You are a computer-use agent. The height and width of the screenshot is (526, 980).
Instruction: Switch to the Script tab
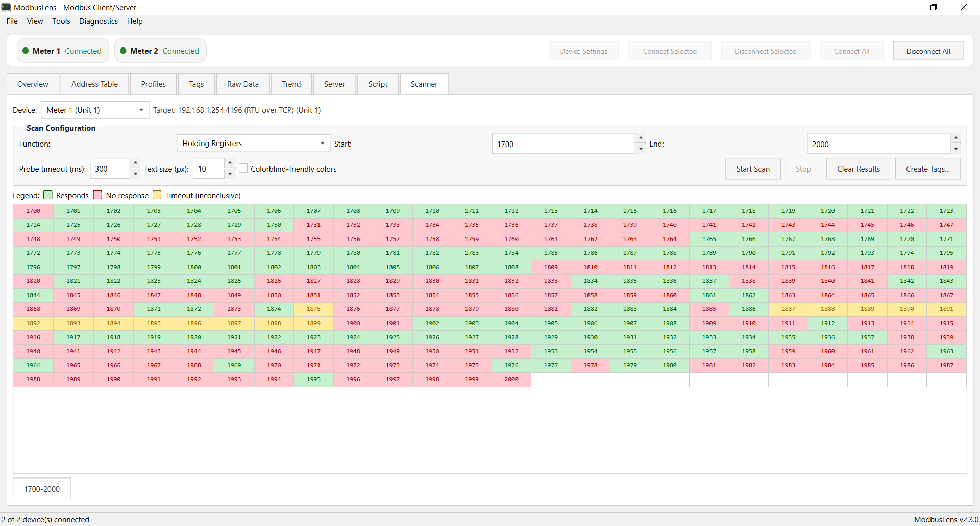[x=378, y=84]
